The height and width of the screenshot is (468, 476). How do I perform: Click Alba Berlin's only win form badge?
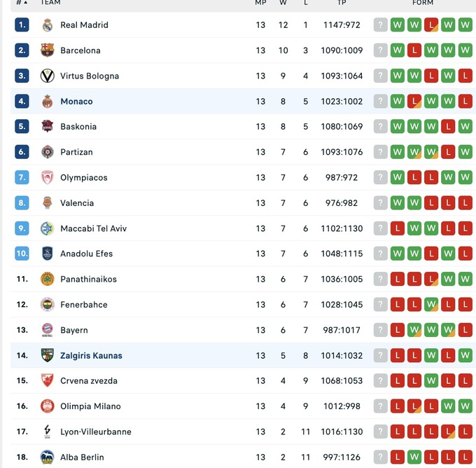coord(414,457)
